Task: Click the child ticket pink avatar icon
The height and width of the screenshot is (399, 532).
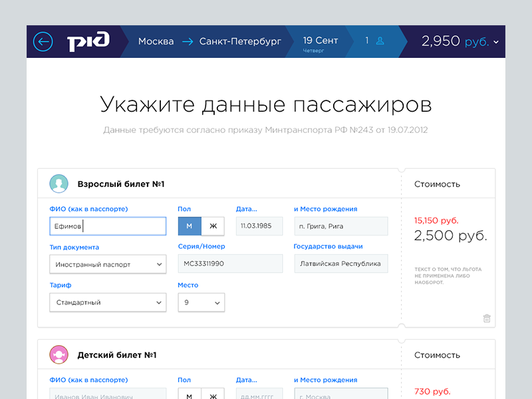Action: [59, 354]
